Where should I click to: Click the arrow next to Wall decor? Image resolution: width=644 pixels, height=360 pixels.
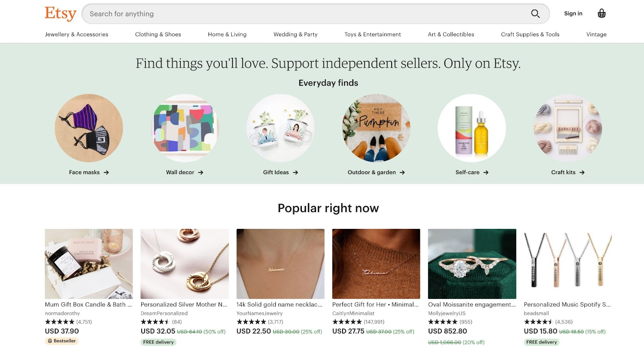tap(202, 172)
